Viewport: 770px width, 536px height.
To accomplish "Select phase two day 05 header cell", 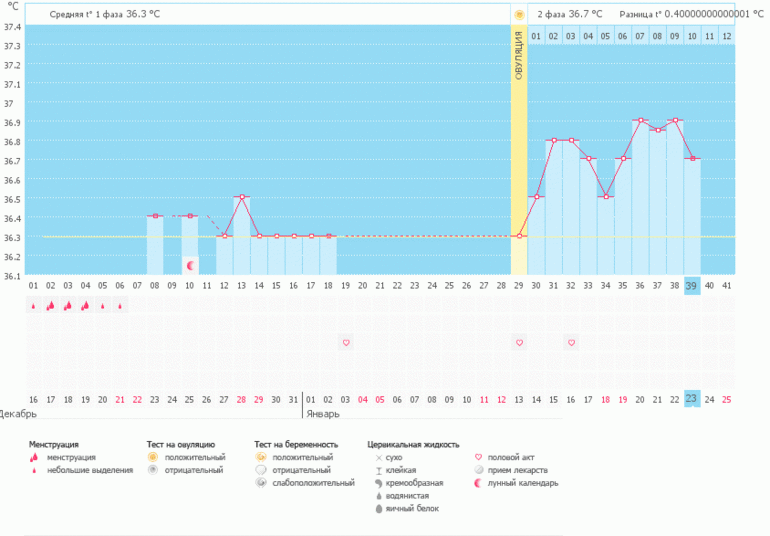I will pos(605,36).
